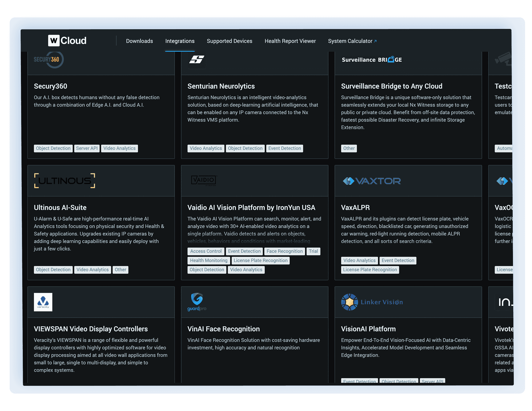The height and width of the screenshot is (411, 532).
Task: Click Video Analytics tag on VaxALPR
Action: click(359, 260)
